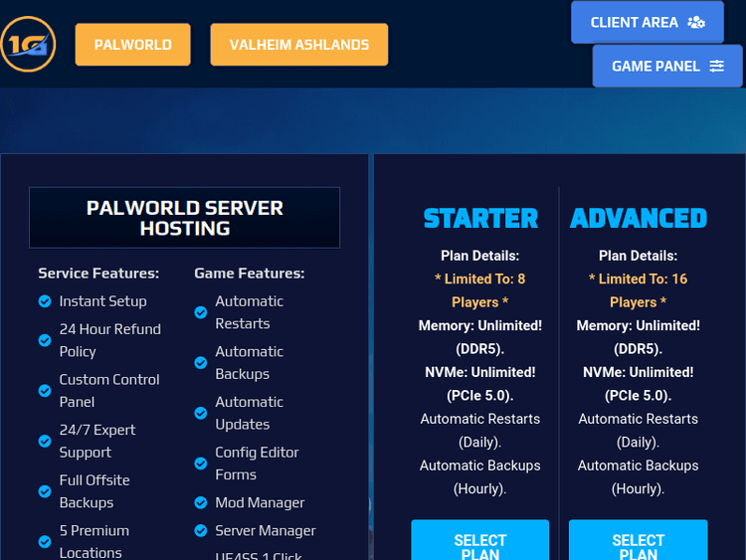Click the 24/7 Expert Support text
Screen dimensions: 746x560
pyautogui.click(x=97, y=441)
